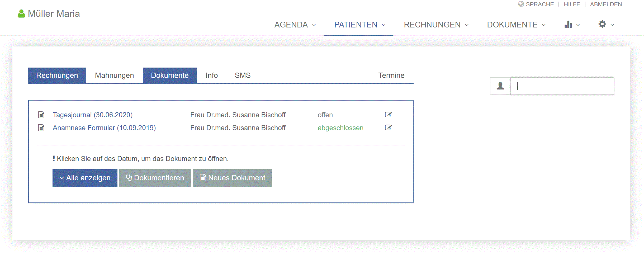Image resolution: width=644 pixels, height=274 pixels.
Task: Click the Tagesjournal document file icon
Action: pos(41,115)
